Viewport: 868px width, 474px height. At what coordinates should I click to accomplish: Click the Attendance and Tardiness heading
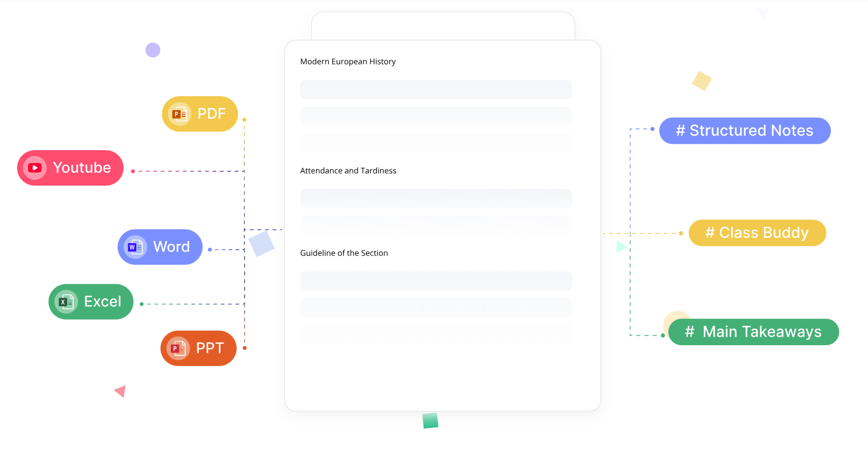pos(348,170)
